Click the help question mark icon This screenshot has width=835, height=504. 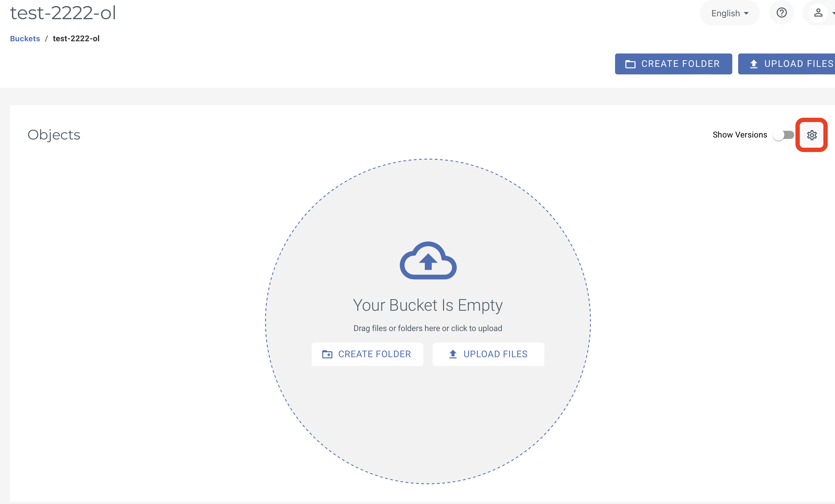pyautogui.click(x=781, y=13)
